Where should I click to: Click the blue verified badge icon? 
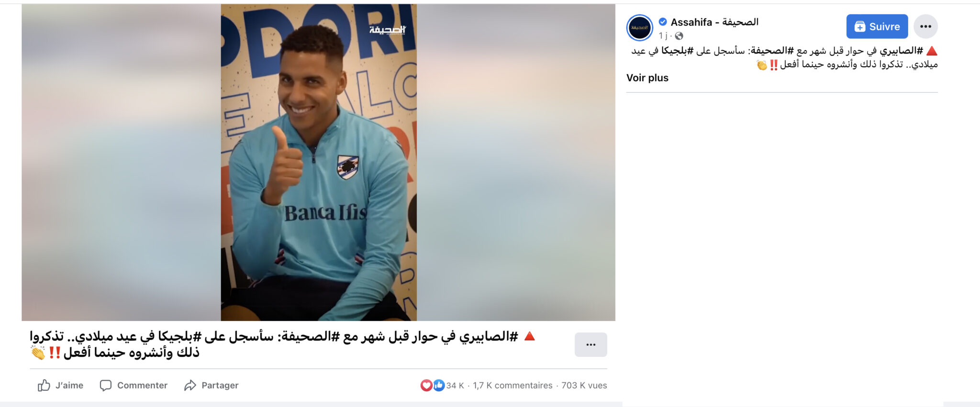point(663,22)
